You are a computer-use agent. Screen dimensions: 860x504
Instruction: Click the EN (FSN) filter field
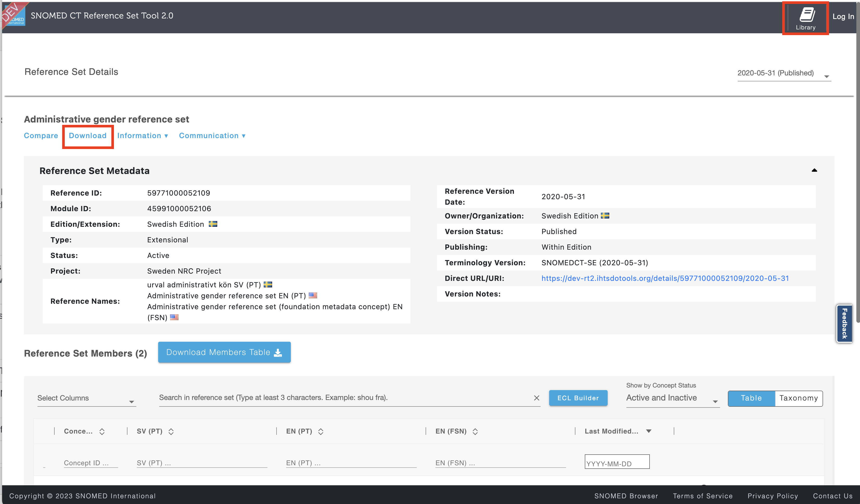500,463
